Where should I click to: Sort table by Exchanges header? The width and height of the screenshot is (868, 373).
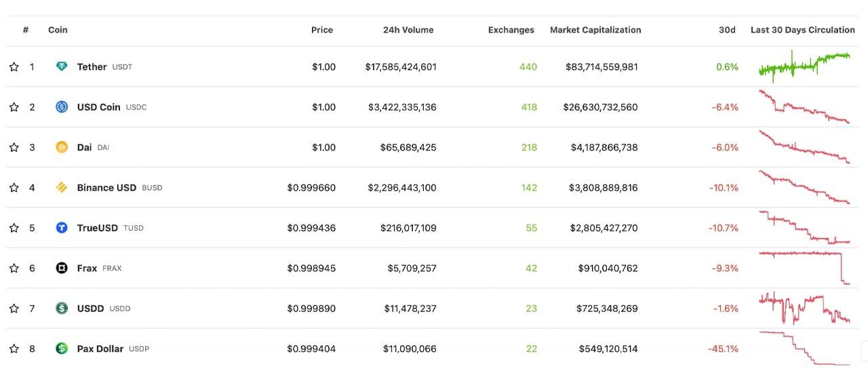coord(511,30)
